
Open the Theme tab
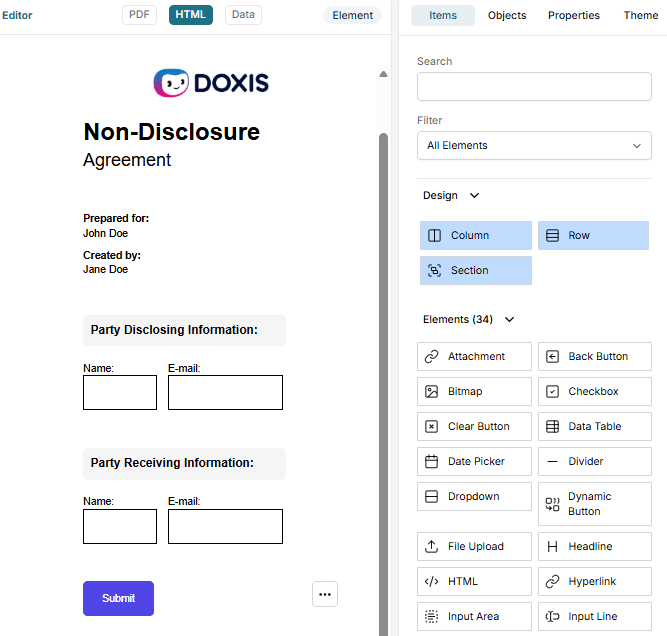(x=641, y=15)
